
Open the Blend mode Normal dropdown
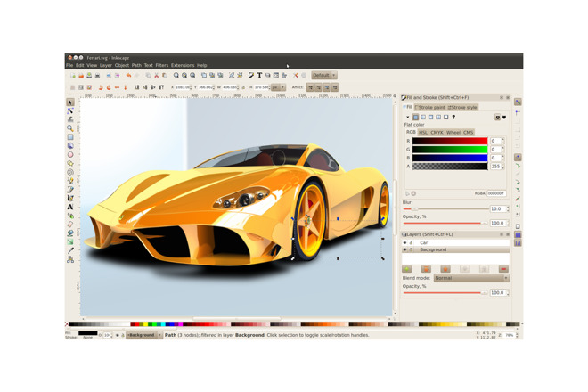pos(471,278)
